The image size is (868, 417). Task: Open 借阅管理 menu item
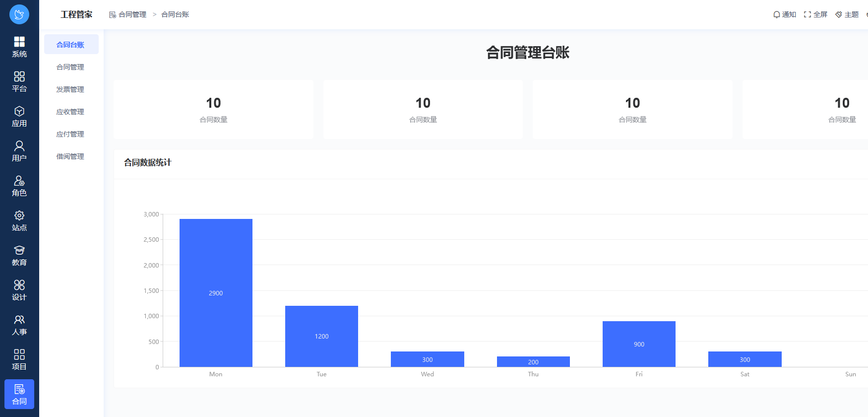tap(70, 156)
